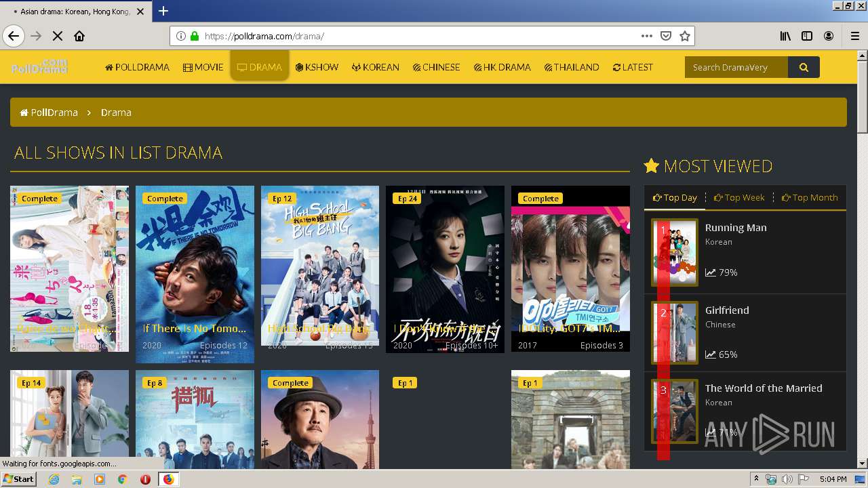The height and width of the screenshot is (488, 868).
Task: Open the LATEST nav item
Action: pos(633,67)
